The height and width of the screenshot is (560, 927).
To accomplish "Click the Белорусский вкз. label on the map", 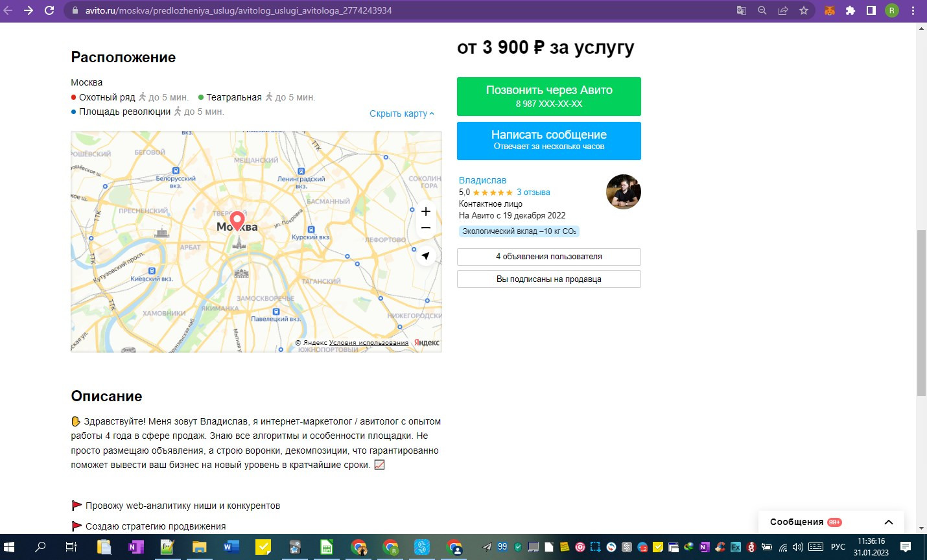I will (x=176, y=181).
